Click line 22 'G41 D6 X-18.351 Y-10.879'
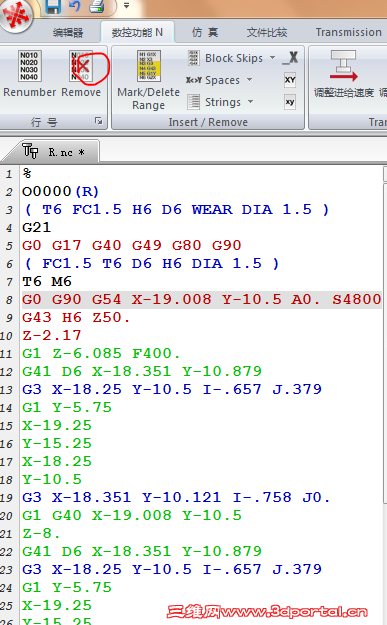 pyautogui.click(x=142, y=551)
